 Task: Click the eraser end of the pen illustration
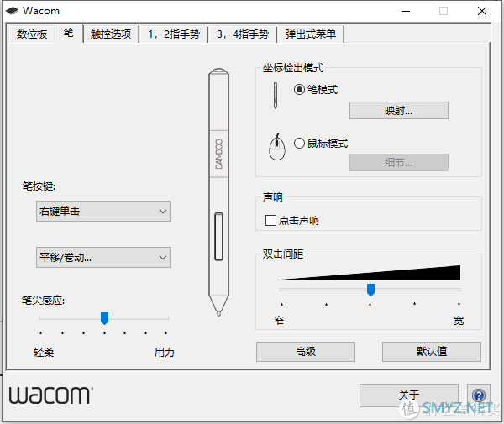219,72
